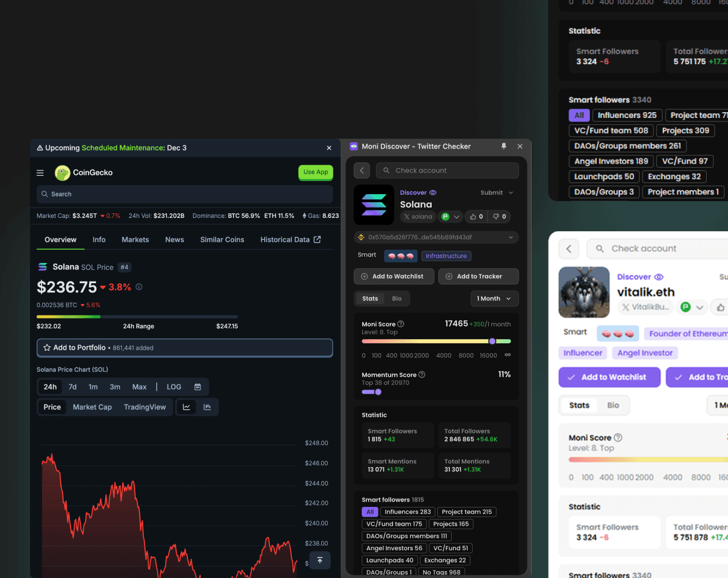Screen dimensions: 728x578
Task: Filter by Influencers 283
Action: 408,512
